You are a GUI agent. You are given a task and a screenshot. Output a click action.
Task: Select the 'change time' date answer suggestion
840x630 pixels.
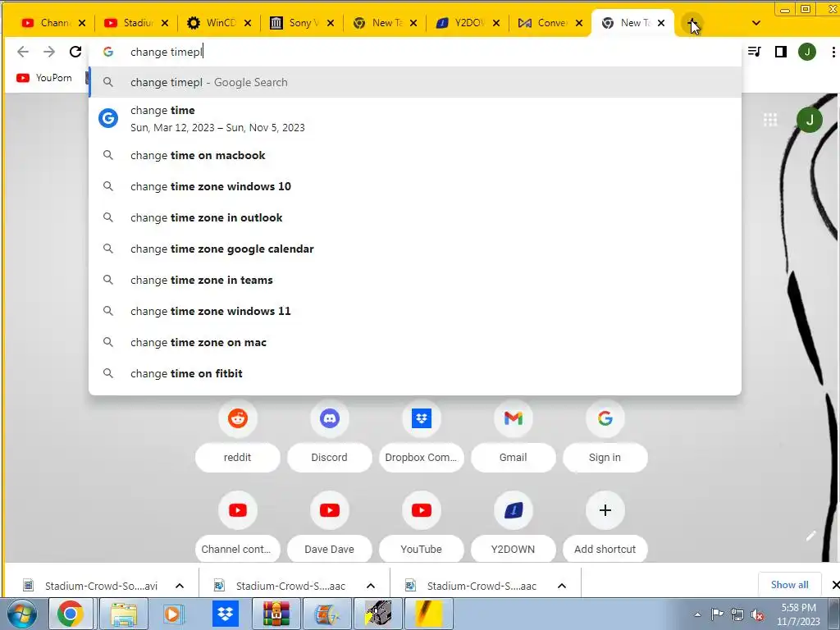click(x=415, y=118)
